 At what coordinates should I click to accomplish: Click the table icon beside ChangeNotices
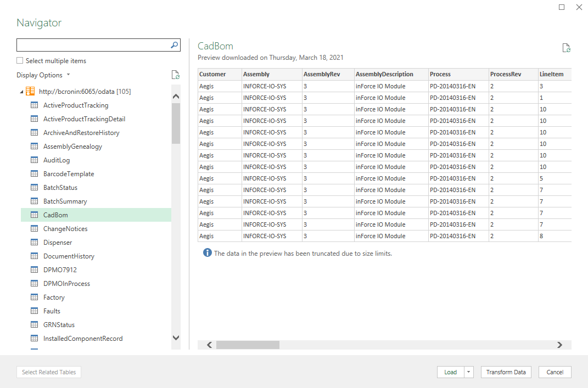click(x=35, y=228)
